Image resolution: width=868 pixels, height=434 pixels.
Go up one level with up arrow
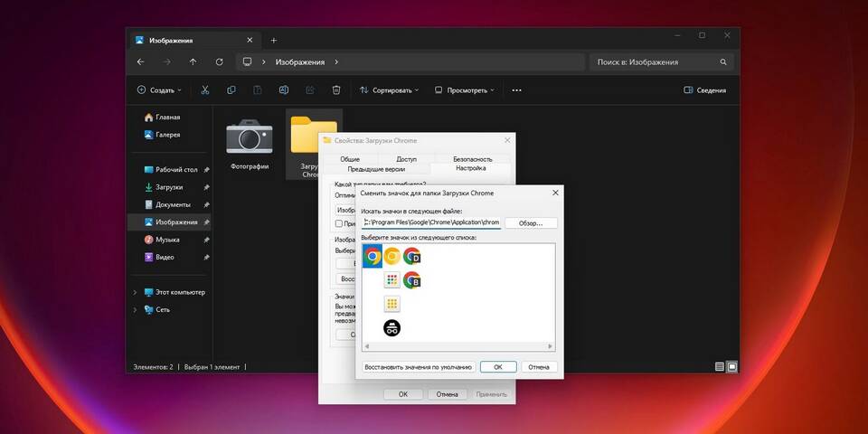coord(193,62)
